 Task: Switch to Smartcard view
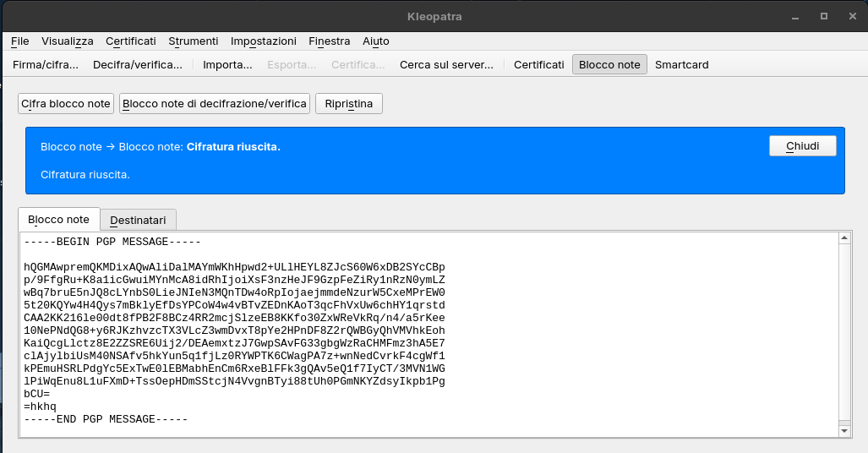click(682, 64)
